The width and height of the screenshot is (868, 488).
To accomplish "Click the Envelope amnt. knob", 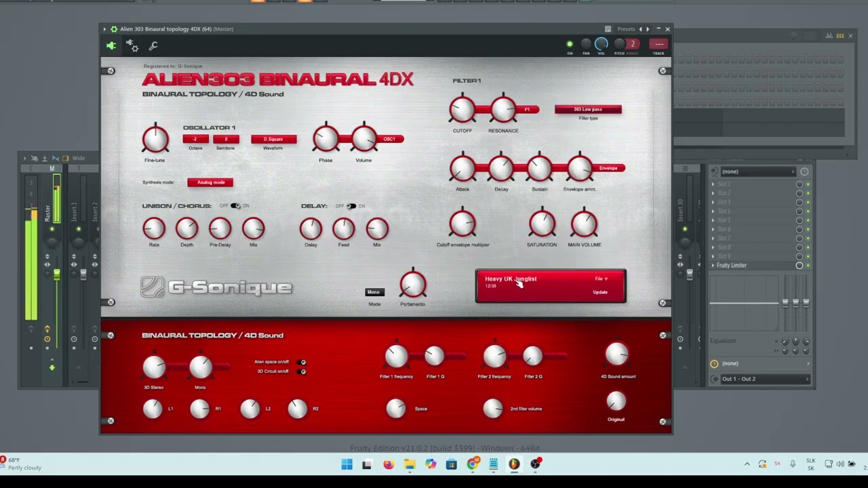I will [x=580, y=168].
